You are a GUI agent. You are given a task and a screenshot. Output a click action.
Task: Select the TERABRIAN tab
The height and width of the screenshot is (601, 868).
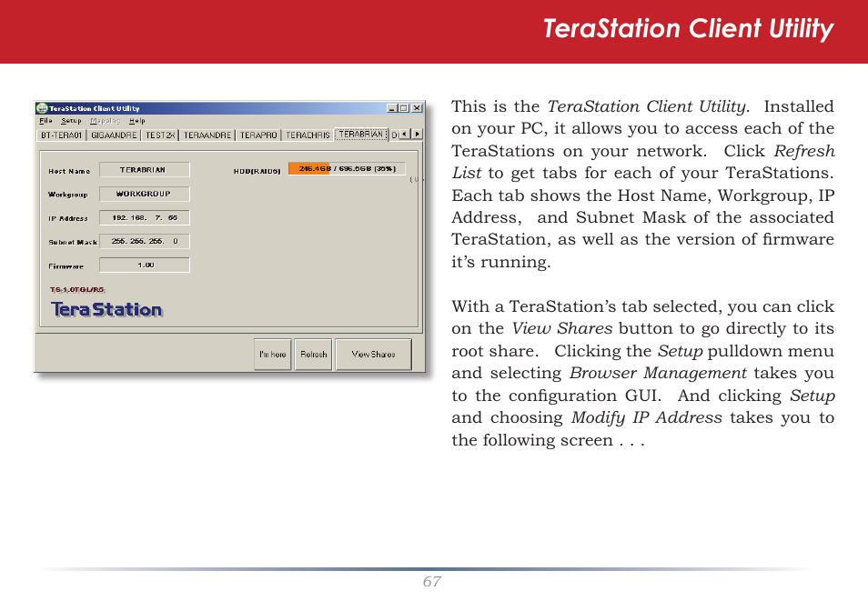tap(361, 134)
